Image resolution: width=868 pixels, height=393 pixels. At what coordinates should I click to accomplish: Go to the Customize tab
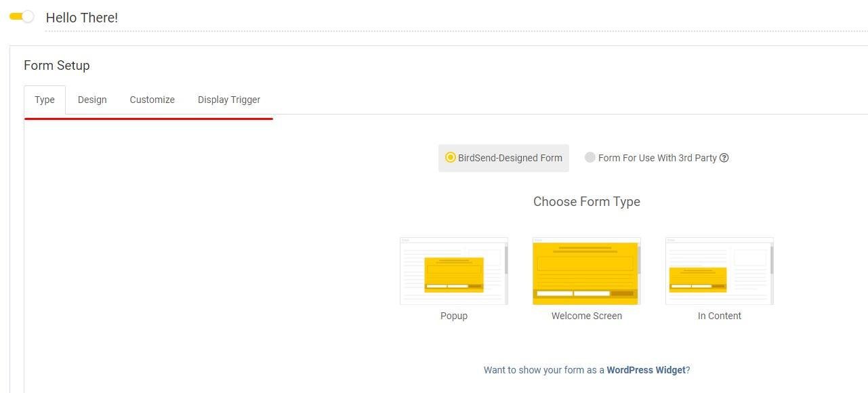pos(152,100)
